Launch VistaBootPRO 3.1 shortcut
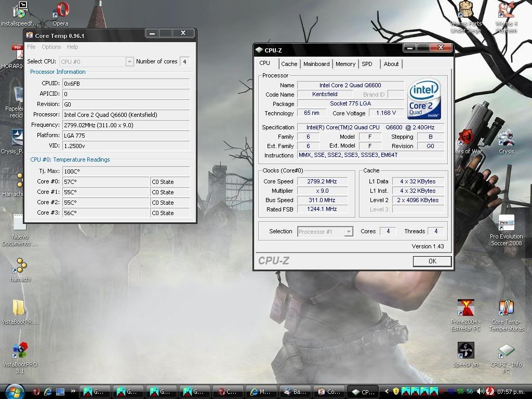This screenshot has width=532, height=399. click(x=20, y=358)
